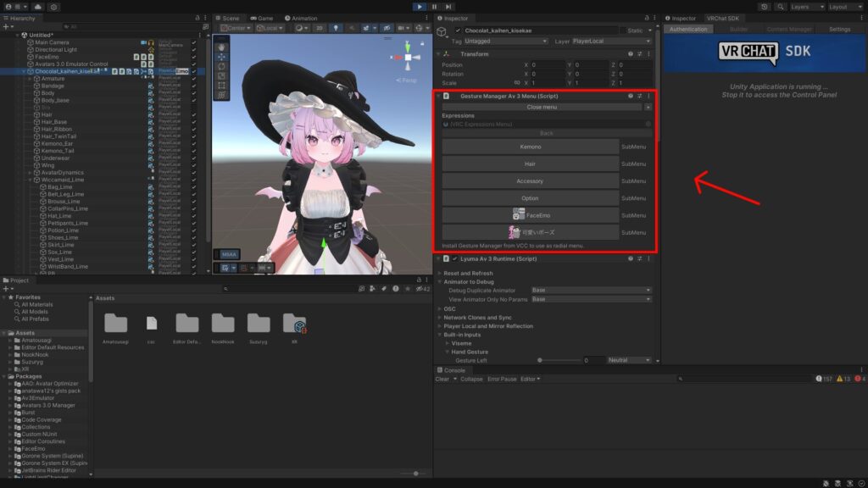868x488 pixels.
Task: Select the Move tool in Scene toolbar
Action: tap(221, 57)
